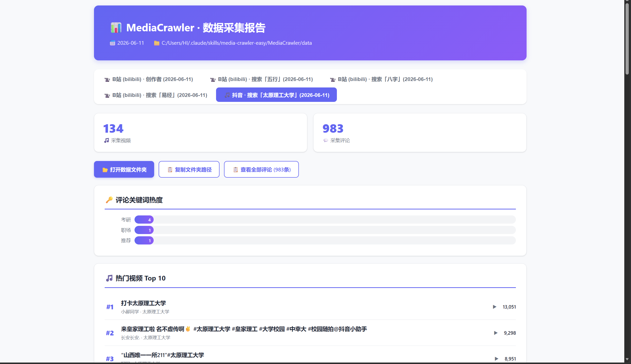Click the music icon on the 抖音 tab
Image resolution: width=631 pixels, height=364 pixels.
click(227, 95)
